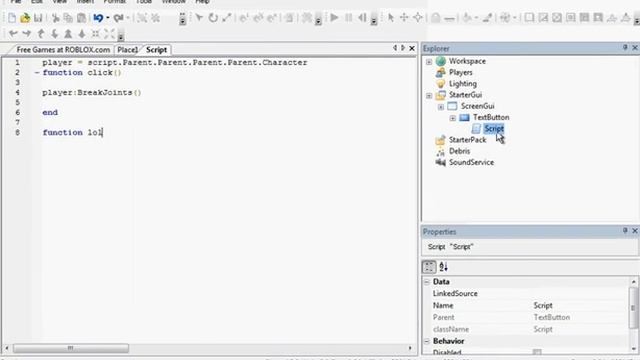640x360 pixels.
Task: Collapse the Data property category
Action: 427,282
